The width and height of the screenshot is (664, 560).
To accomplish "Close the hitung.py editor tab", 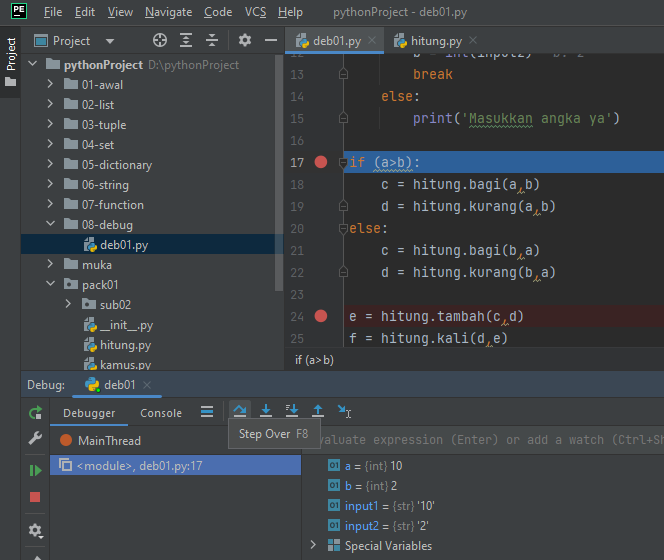I will pos(473,40).
